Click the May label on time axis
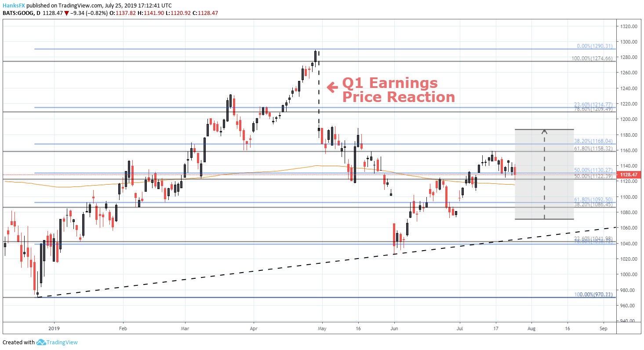644x350 pixels. tap(322, 328)
